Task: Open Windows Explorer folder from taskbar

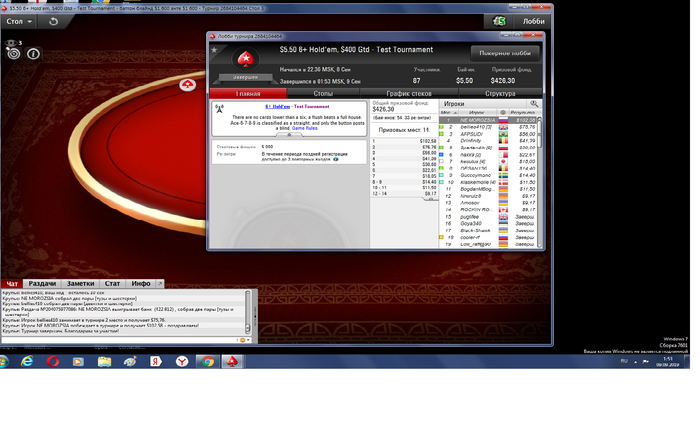Action: click(x=104, y=361)
